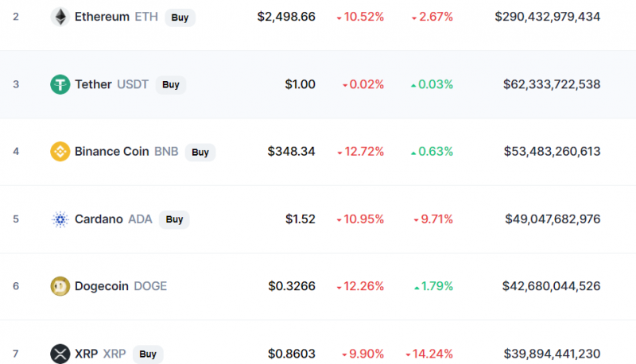Image resolution: width=636 pixels, height=364 pixels.
Task: Open the Cardano name link
Action: pos(99,219)
